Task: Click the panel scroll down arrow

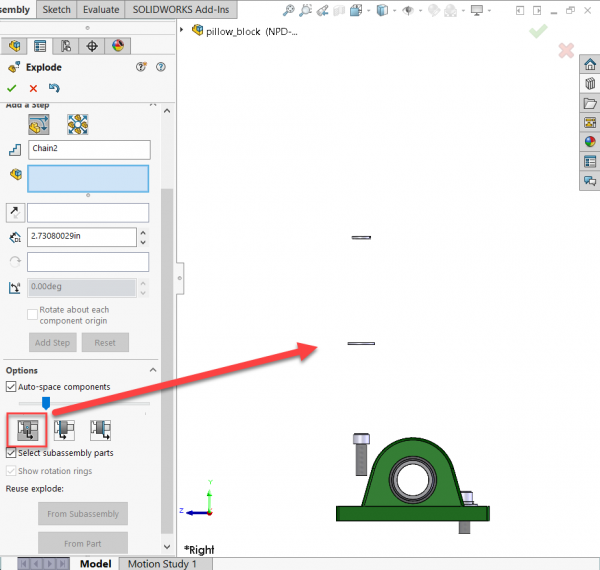Action: click(x=167, y=547)
